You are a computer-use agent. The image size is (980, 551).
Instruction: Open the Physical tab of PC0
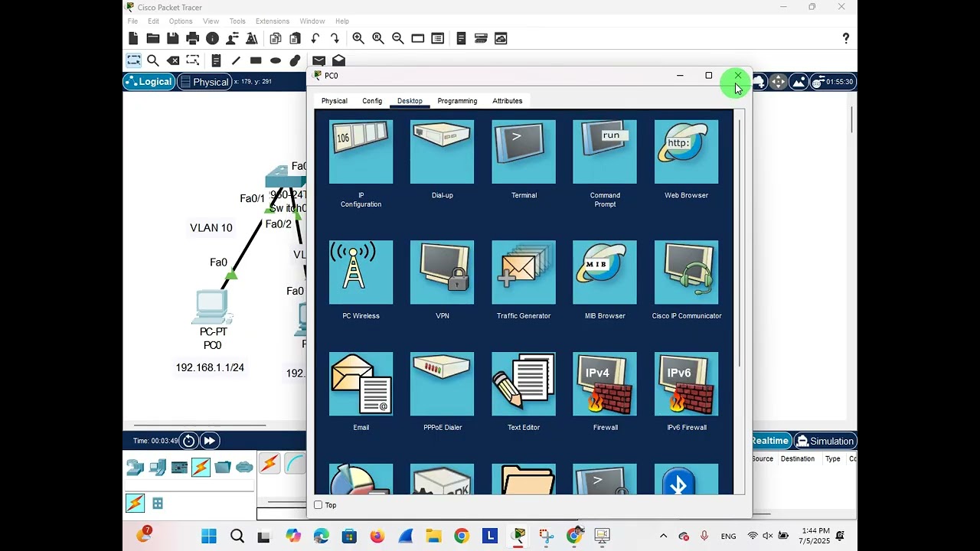[335, 101]
